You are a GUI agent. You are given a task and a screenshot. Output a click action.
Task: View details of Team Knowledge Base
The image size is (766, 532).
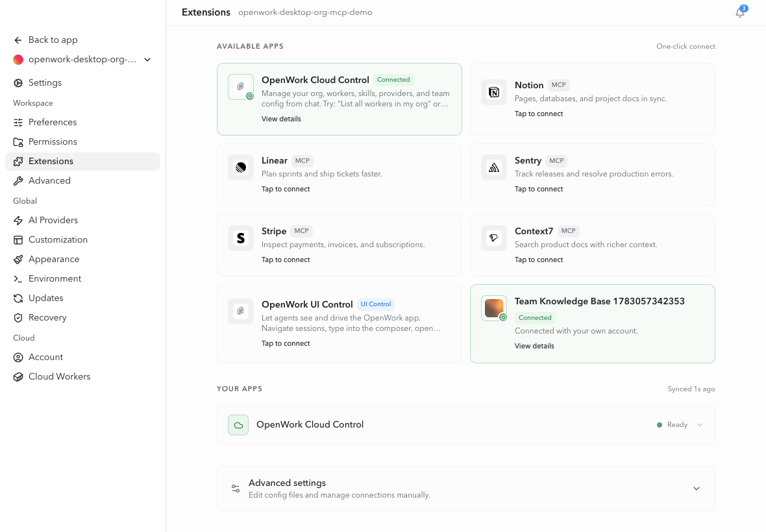pyautogui.click(x=534, y=346)
